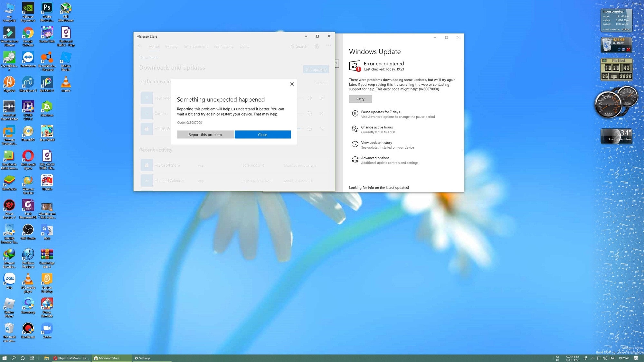Show hidden tray icons chevron
This screenshot has height=362, width=644.
(592, 358)
